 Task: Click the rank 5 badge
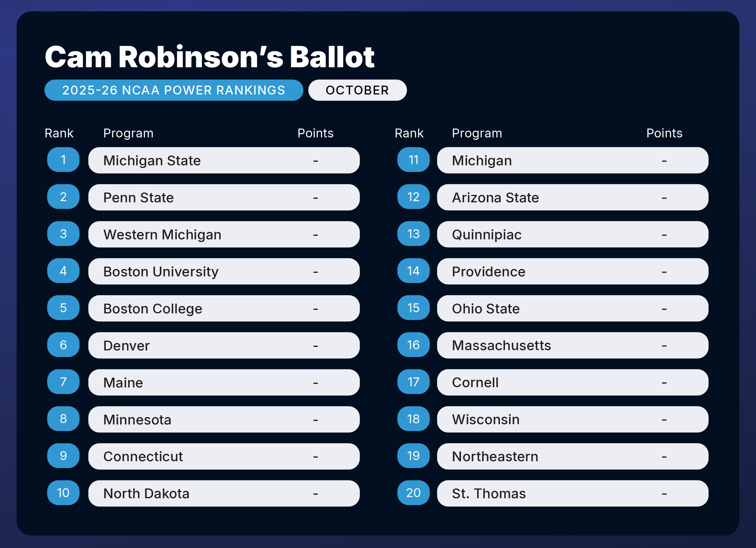tap(63, 308)
